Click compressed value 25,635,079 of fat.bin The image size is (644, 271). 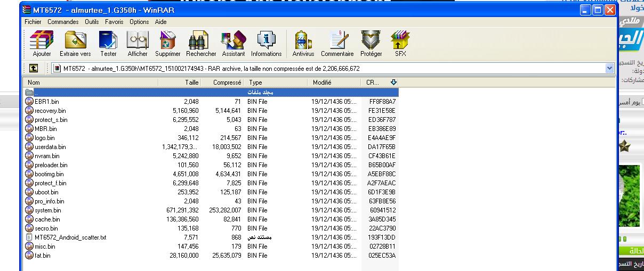tap(227, 255)
